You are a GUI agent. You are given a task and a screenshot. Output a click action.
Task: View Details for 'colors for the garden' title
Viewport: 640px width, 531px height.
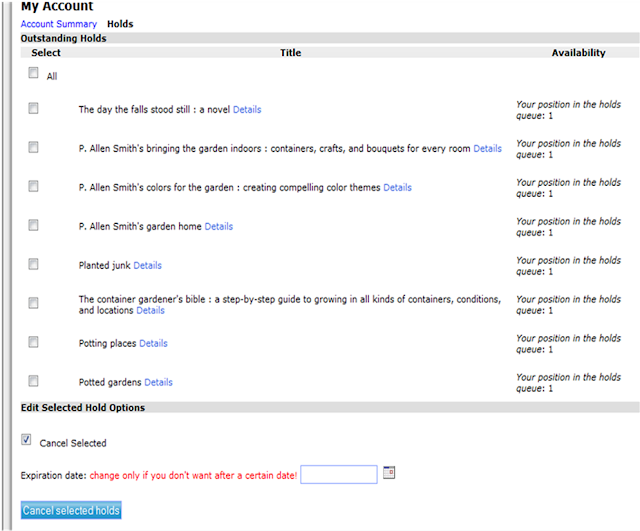coord(397,188)
